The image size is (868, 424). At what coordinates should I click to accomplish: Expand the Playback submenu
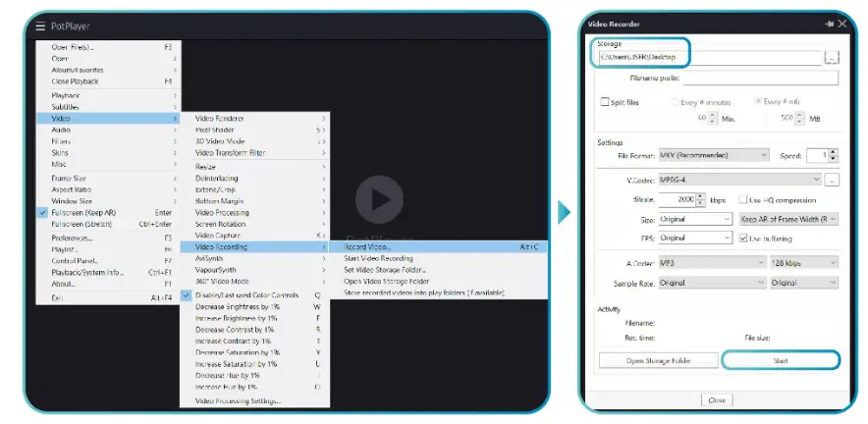coord(108,95)
